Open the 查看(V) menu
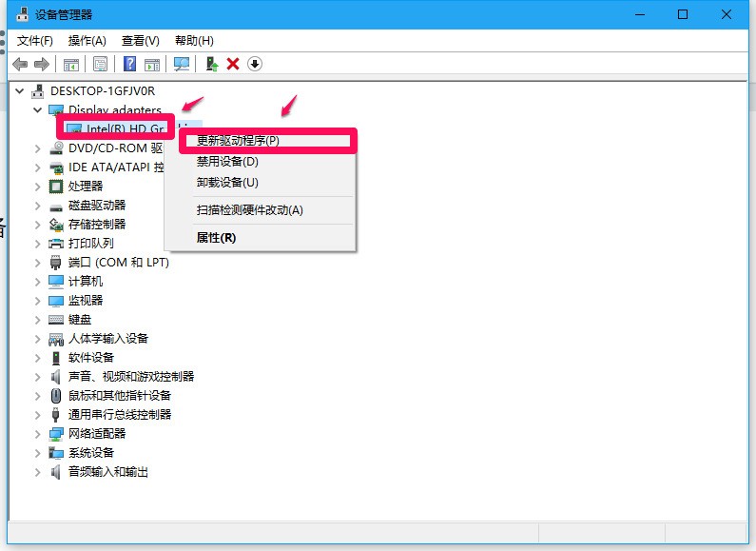The image size is (756, 551). [x=141, y=41]
